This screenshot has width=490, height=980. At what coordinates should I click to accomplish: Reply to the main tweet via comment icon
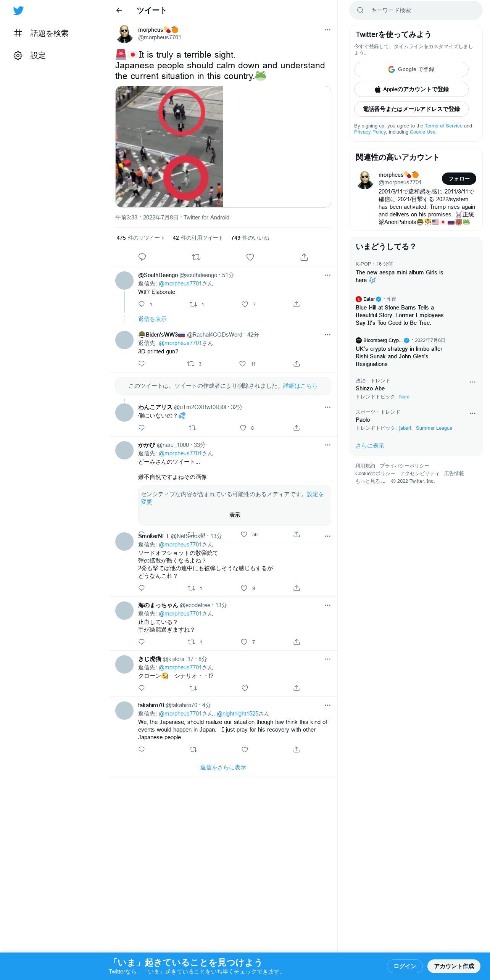coord(142,257)
